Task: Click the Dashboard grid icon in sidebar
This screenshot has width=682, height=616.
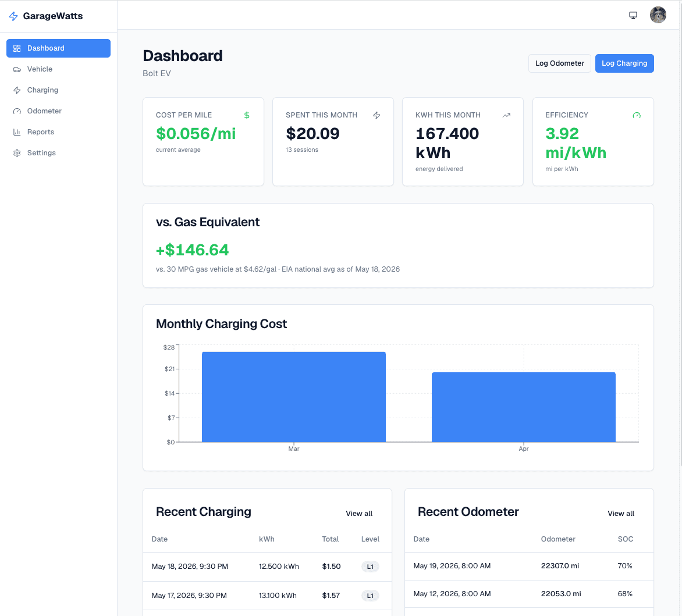Action: point(17,48)
